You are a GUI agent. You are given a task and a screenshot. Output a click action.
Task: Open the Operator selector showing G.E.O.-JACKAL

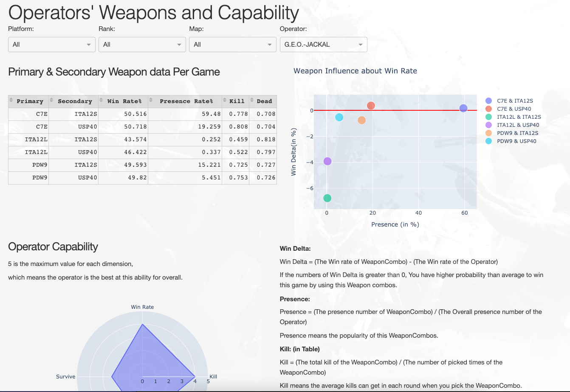(x=323, y=44)
